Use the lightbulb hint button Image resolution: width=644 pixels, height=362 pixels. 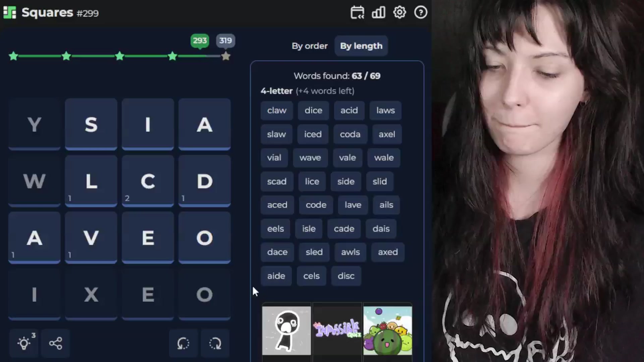click(24, 343)
